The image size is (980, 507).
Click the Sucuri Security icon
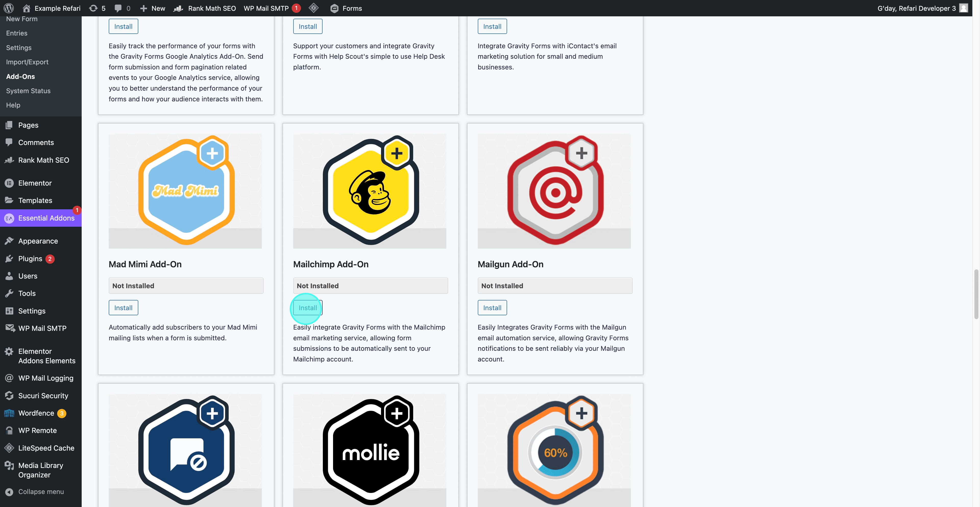point(9,395)
